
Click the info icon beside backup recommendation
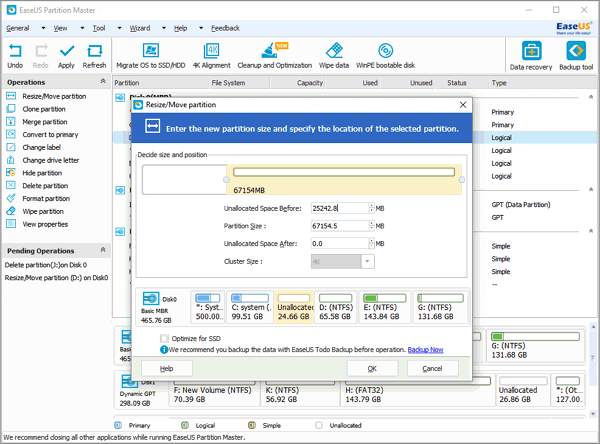(x=163, y=349)
